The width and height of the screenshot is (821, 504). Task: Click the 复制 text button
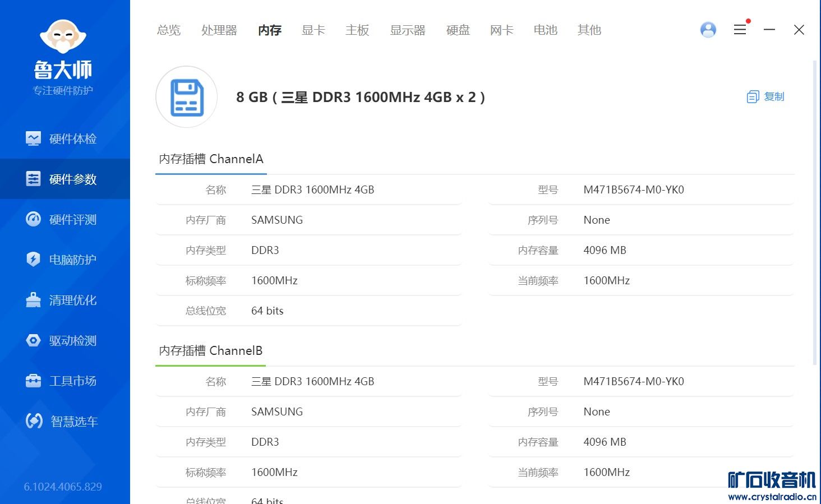pyautogui.click(x=774, y=97)
